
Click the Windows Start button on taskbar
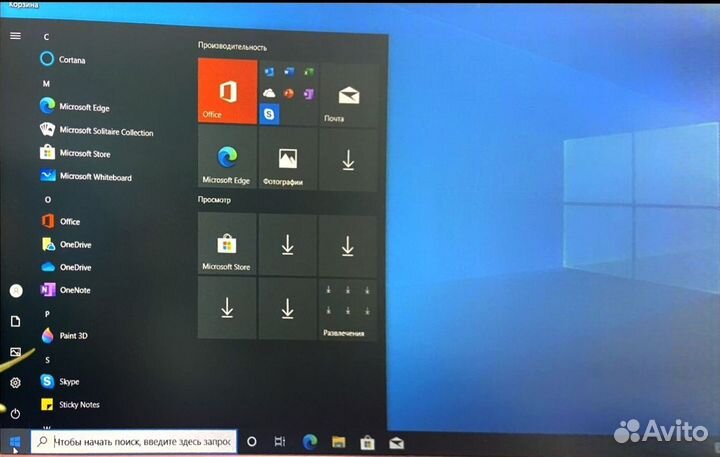point(14,441)
